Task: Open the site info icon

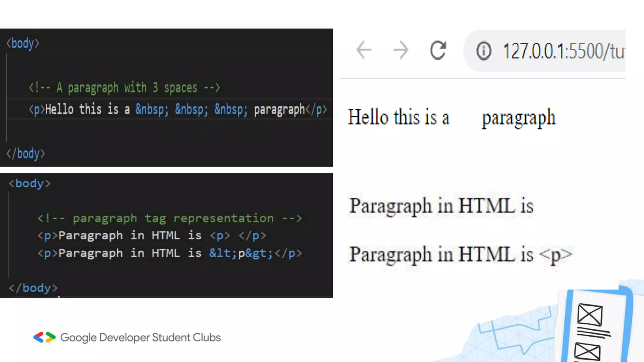Action: [483, 51]
